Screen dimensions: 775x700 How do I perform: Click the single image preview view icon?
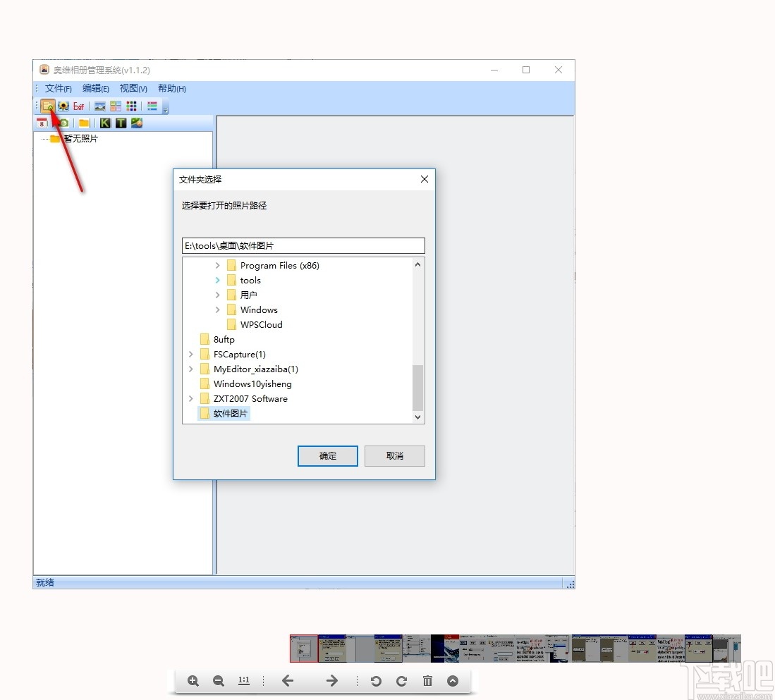point(100,106)
